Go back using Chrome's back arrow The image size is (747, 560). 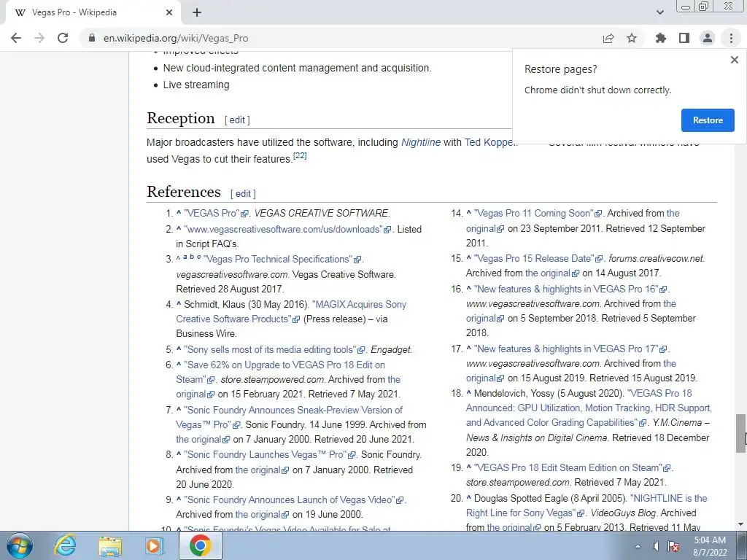16,38
